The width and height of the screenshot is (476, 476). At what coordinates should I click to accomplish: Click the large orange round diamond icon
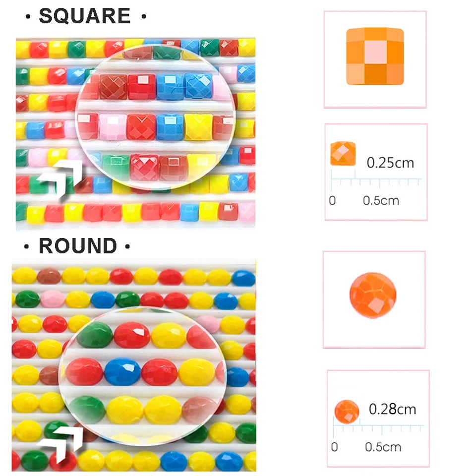pos(373,296)
